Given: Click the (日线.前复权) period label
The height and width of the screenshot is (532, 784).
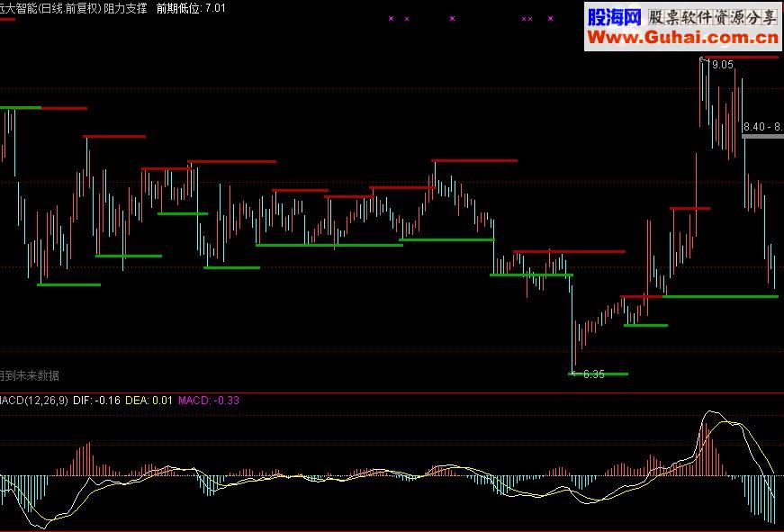Looking at the screenshot, I should (x=70, y=8).
